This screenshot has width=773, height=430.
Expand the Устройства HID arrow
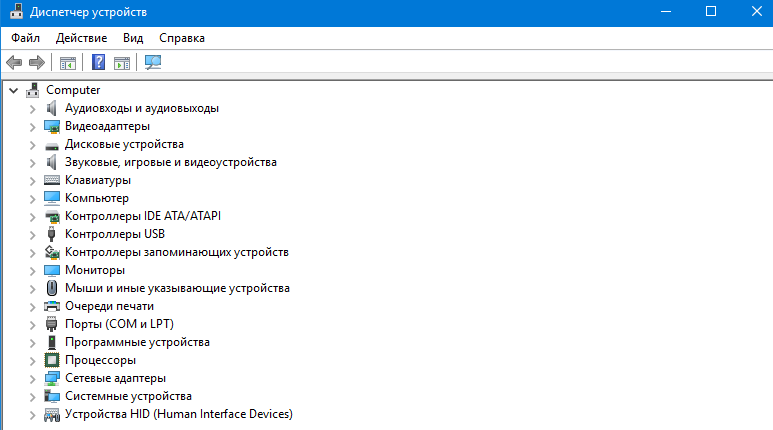click(33, 415)
